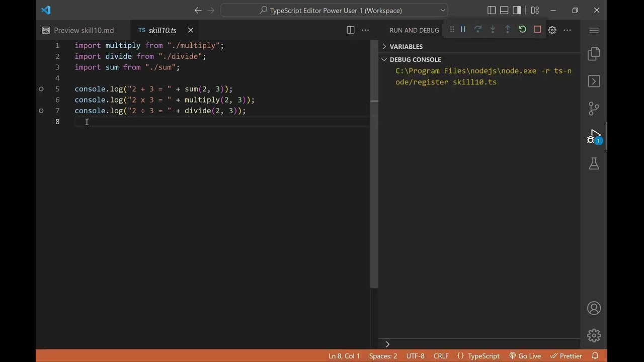
Task: Show notifications with the bell icon
Action: 595,356
